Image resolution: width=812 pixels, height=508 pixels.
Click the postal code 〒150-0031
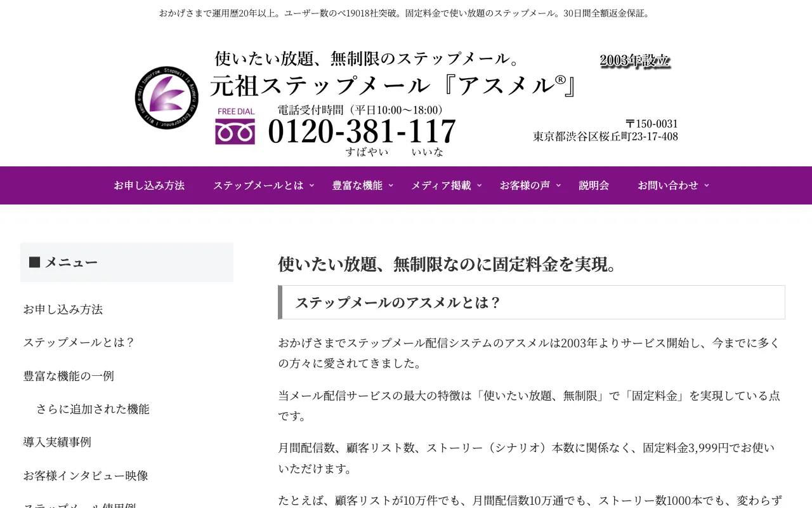click(652, 124)
